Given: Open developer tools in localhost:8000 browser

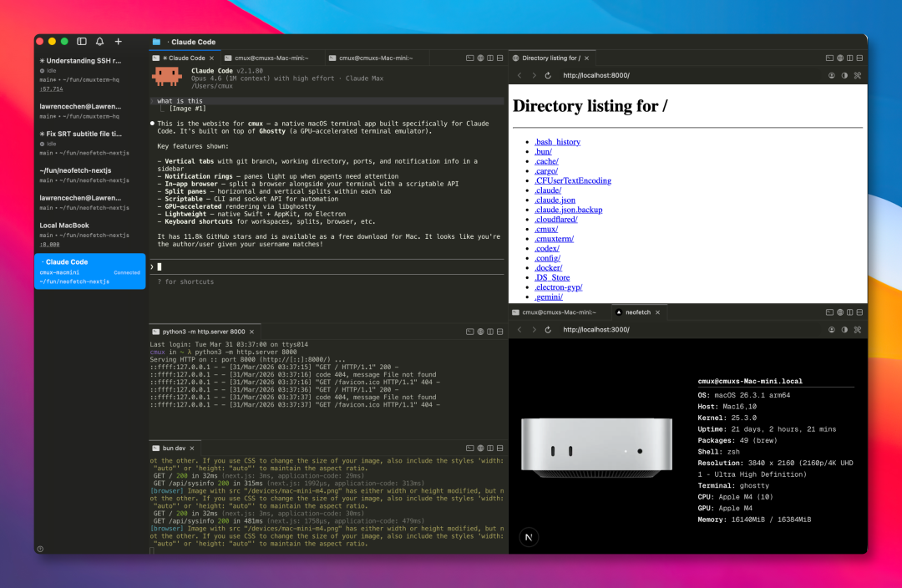Looking at the screenshot, I should pyautogui.click(x=858, y=75).
